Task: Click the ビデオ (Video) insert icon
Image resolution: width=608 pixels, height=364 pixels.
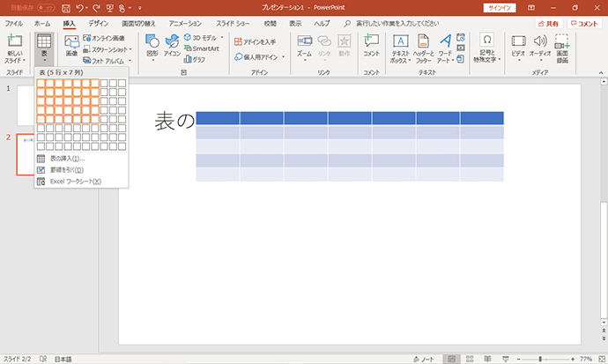Action: click(518, 47)
